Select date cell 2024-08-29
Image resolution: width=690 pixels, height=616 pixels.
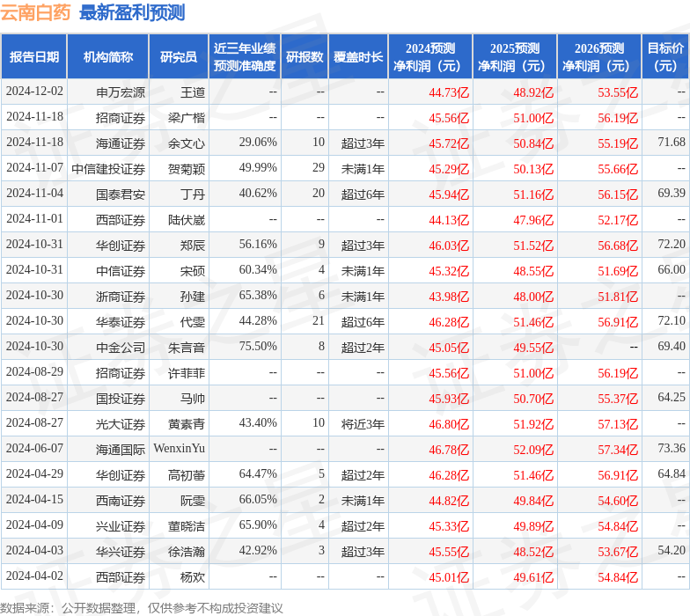tap(34, 372)
